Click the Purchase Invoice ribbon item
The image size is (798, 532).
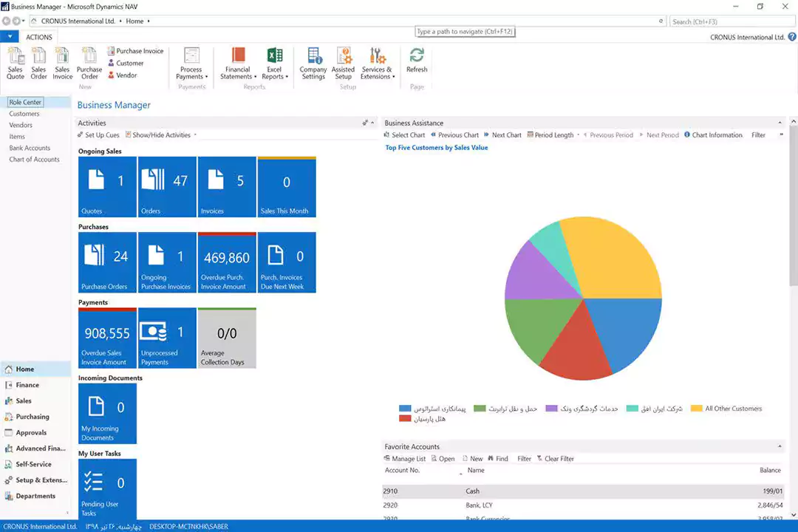click(135, 51)
